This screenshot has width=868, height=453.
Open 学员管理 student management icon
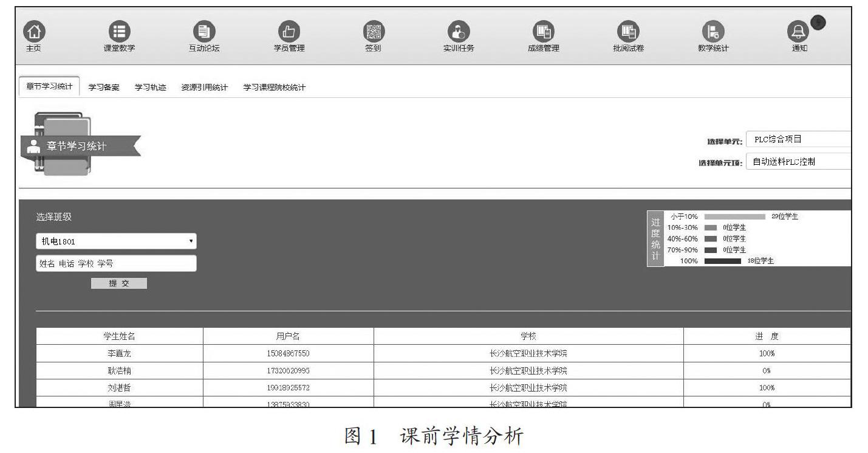(289, 32)
